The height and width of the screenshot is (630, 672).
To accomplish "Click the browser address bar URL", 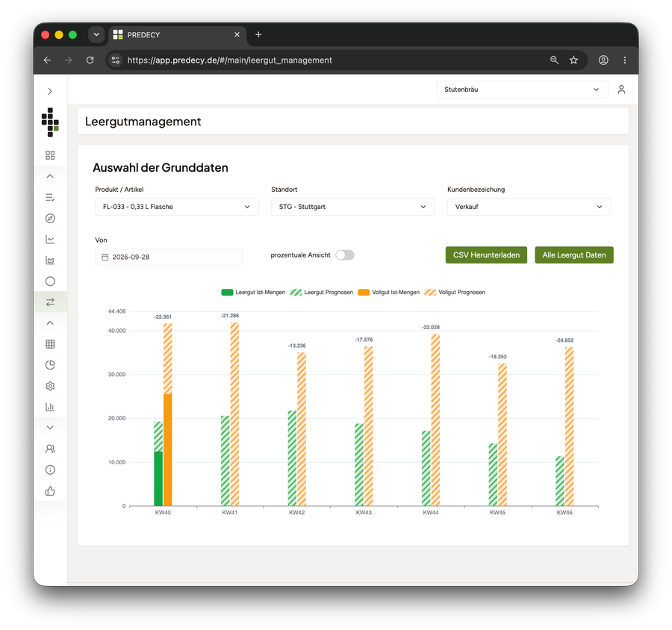I will click(230, 60).
